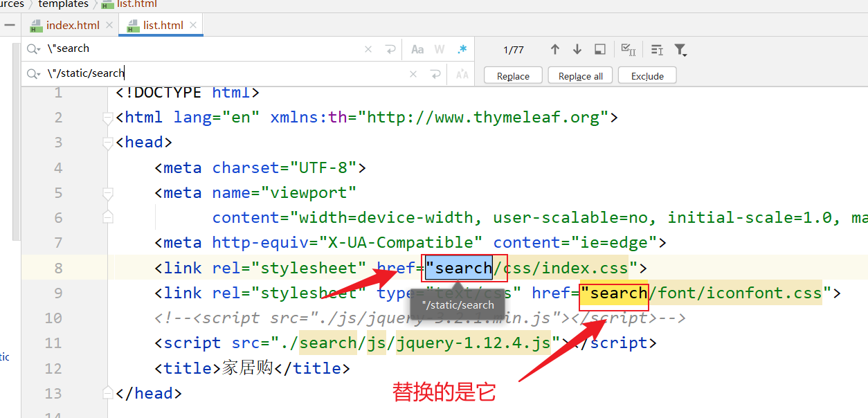Collapse the meta viewport fold on line 5
Screen dimensions: 868x418
coord(107,193)
